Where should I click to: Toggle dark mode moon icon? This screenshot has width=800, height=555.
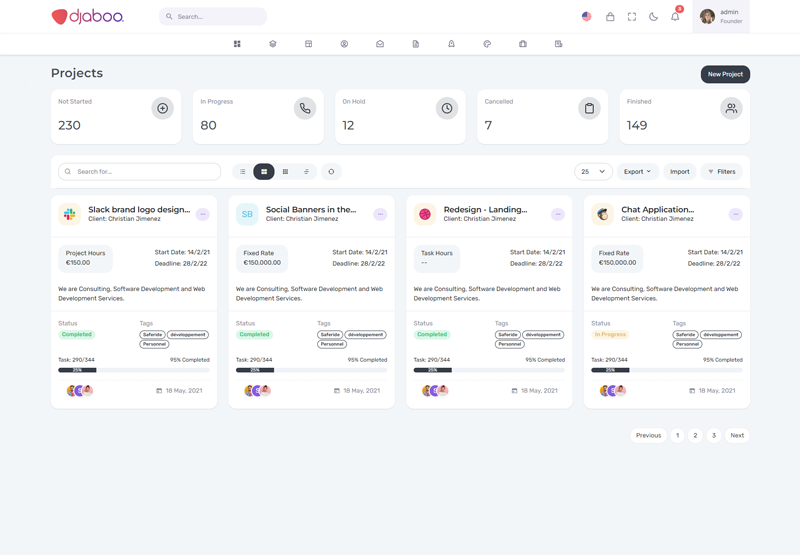[654, 17]
